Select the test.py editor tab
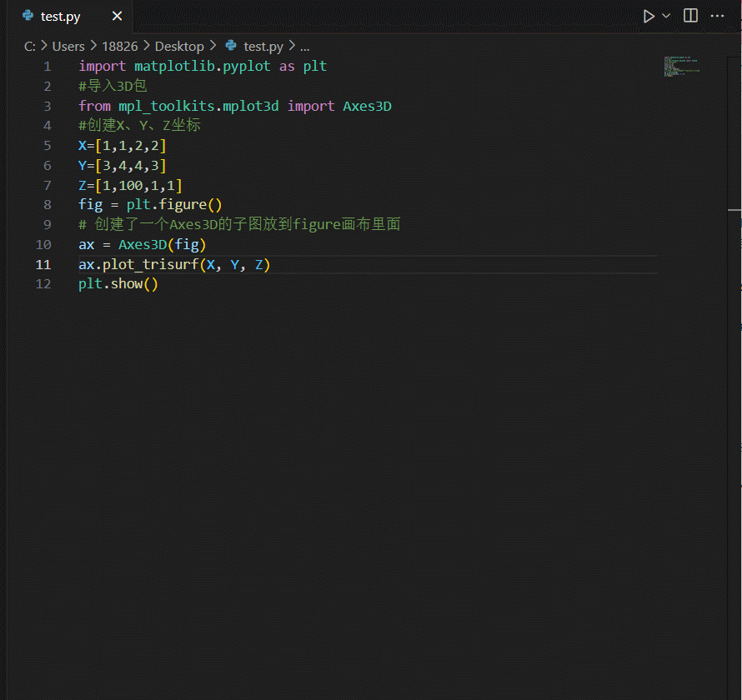 [x=70, y=17]
